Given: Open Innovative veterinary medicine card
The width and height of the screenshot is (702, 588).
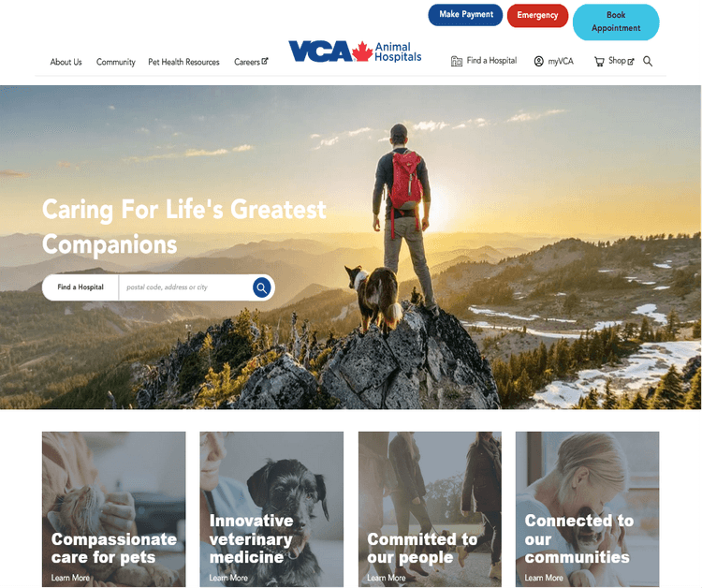Looking at the screenshot, I should pos(271,509).
